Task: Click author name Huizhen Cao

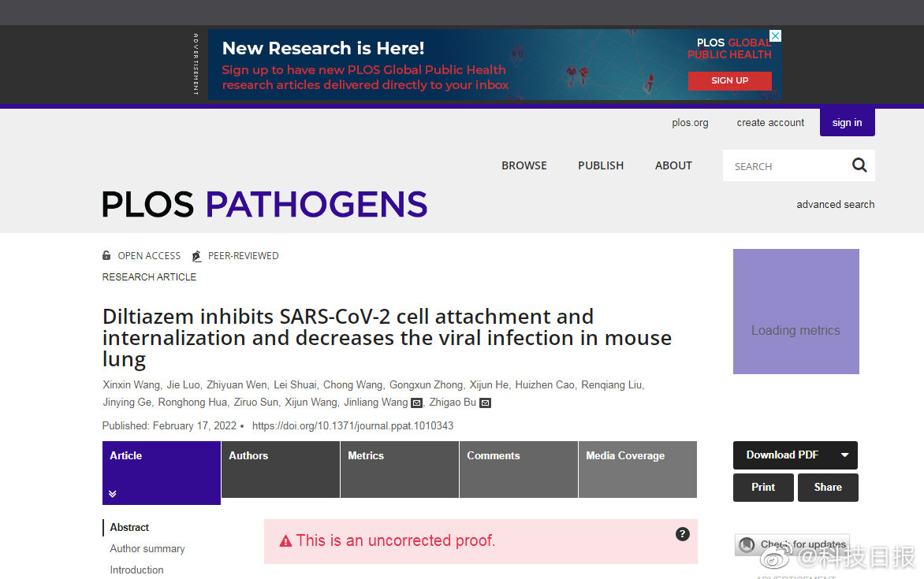Action: coord(545,384)
